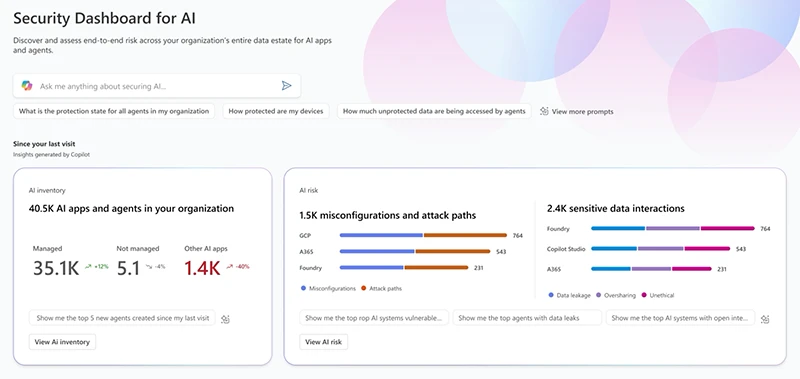Click the Oversharing legend dot
Image resolution: width=800 pixels, height=379 pixels.
click(x=598, y=295)
